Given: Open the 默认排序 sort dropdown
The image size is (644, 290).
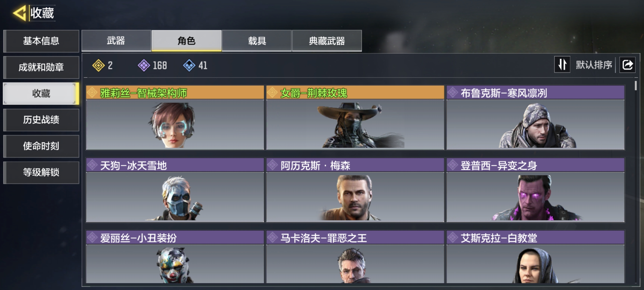Looking at the screenshot, I should coord(594,65).
